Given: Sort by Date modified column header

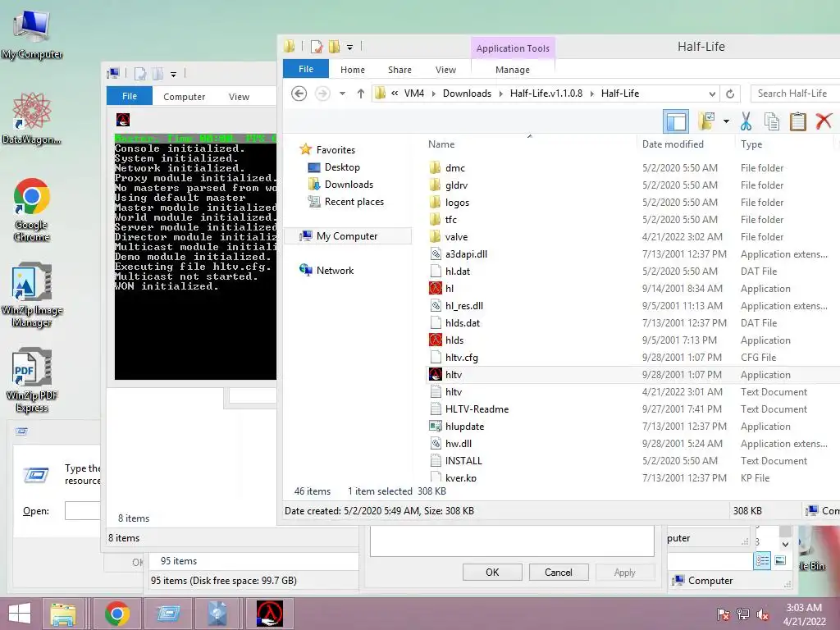Looking at the screenshot, I should point(673,144).
